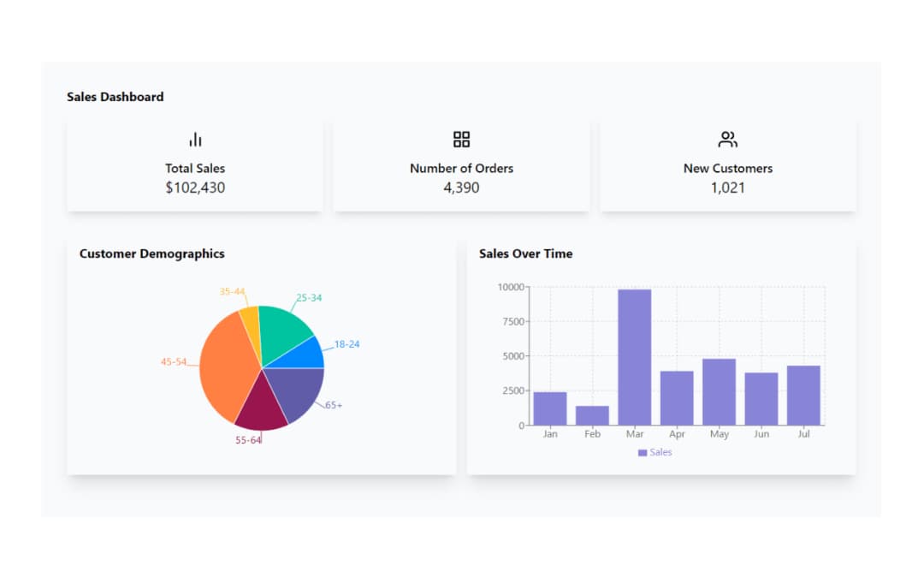Select the 18-24 label on the pie chart
The width and height of the screenshot is (924, 578).
click(x=346, y=343)
